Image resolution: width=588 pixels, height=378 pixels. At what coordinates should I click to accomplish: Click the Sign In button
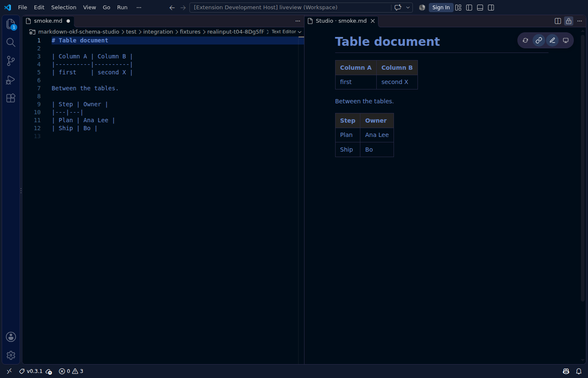(x=441, y=8)
